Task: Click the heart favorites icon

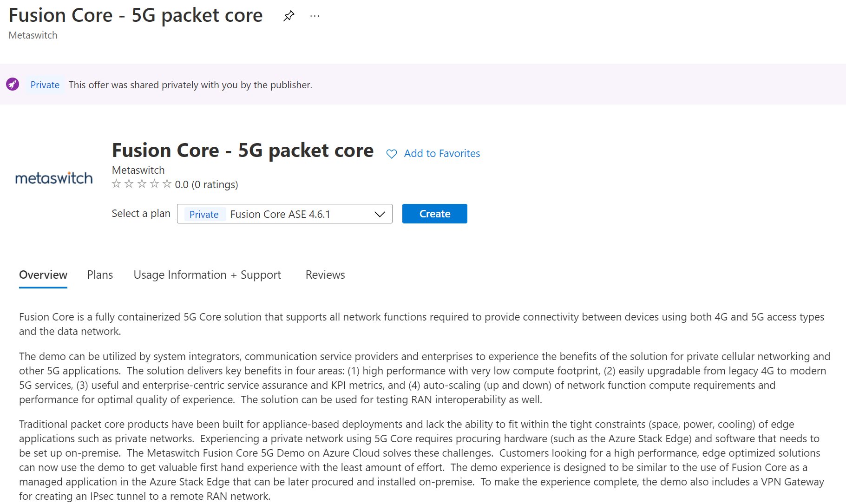Action: 392,154
